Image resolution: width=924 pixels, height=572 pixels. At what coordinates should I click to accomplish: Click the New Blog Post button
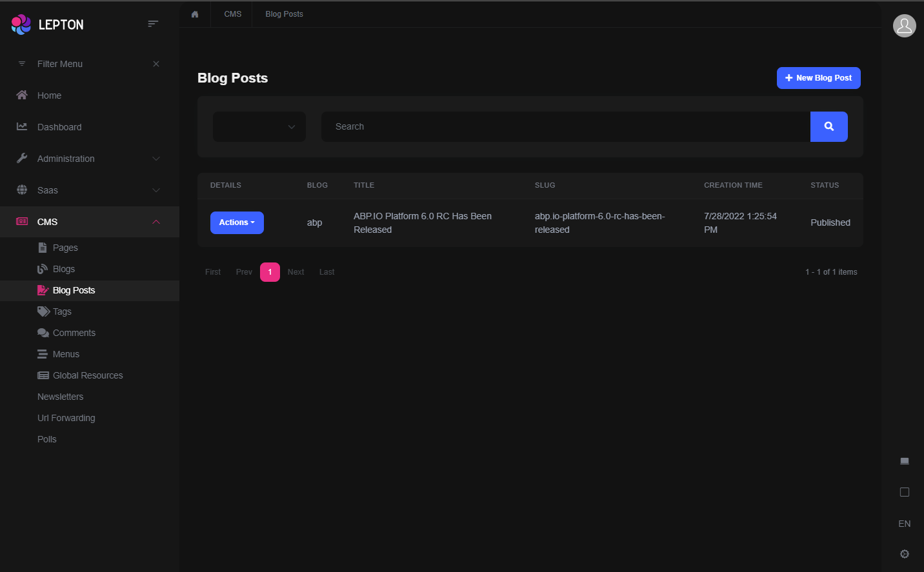818,78
